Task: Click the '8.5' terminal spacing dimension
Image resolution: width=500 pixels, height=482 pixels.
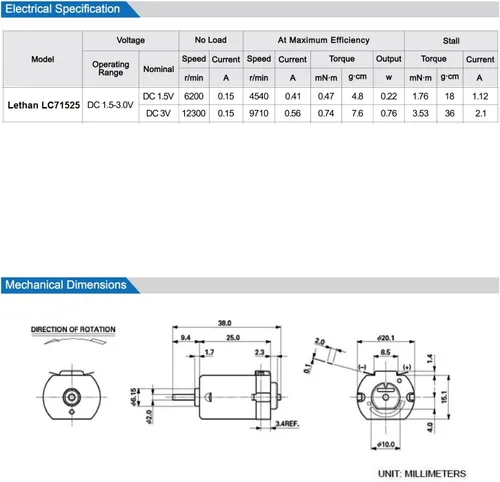Action: tap(385, 352)
